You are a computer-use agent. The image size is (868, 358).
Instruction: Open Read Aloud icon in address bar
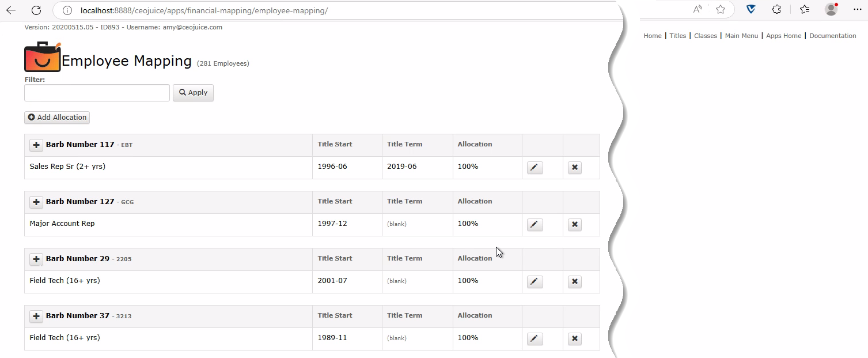pos(698,9)
